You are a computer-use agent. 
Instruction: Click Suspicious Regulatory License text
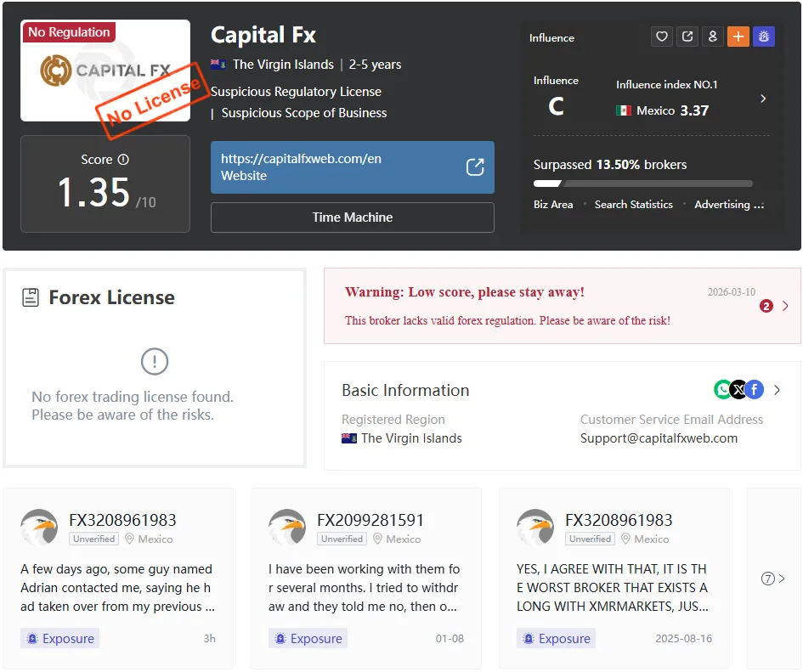296,92
